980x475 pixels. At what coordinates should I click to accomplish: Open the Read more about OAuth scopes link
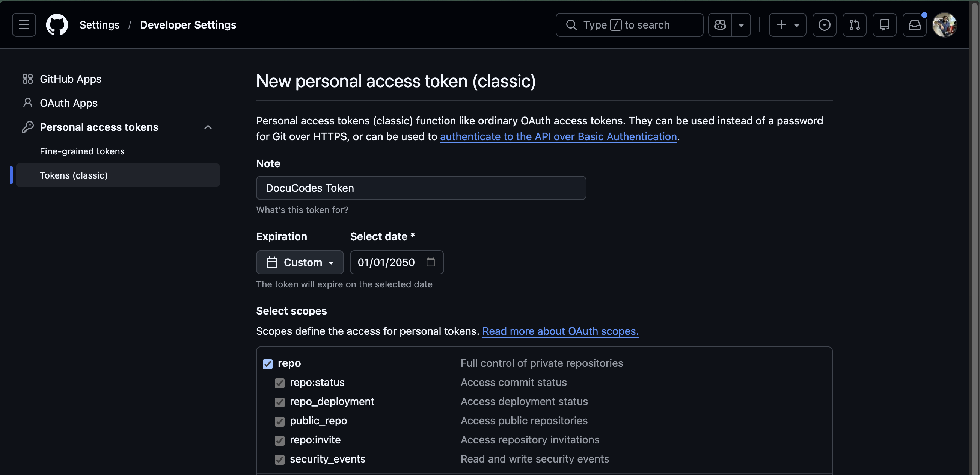560,331
